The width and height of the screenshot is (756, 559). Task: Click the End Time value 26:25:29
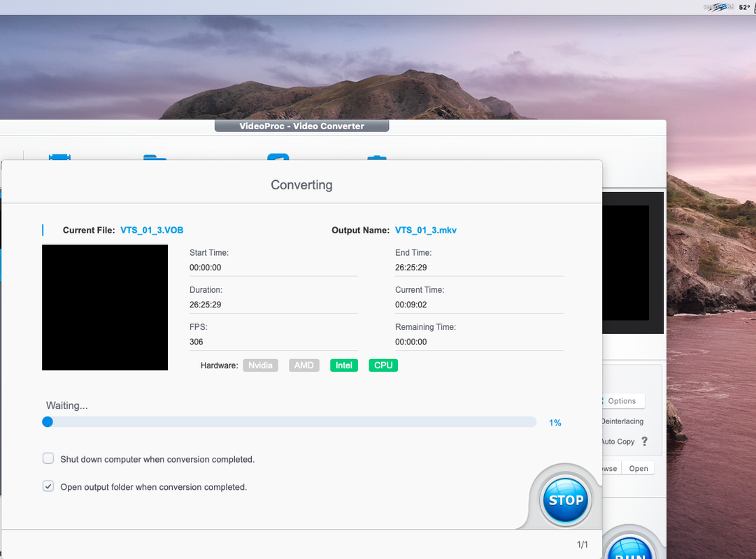pyautogui.click(x=411, y=268)
